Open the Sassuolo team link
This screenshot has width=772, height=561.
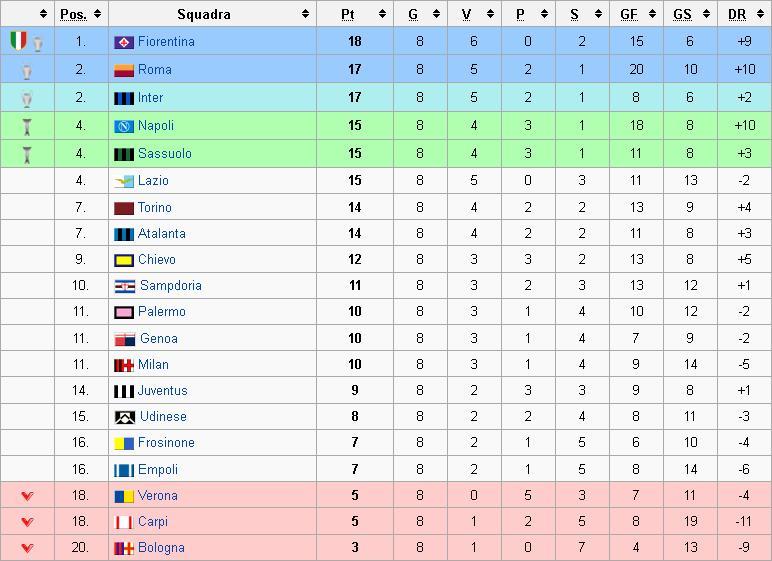164,154
